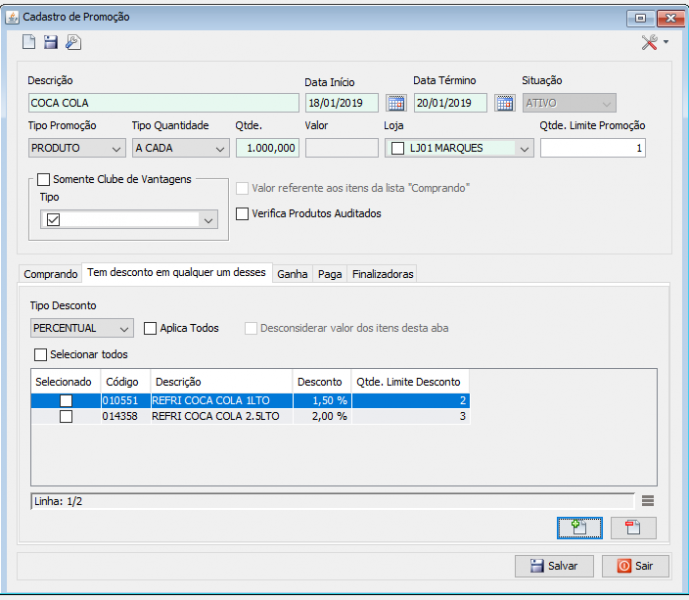The height and width of the screenshot is (600, 689).
Task: Click into the Descrição text field
Action: [164, 103]
